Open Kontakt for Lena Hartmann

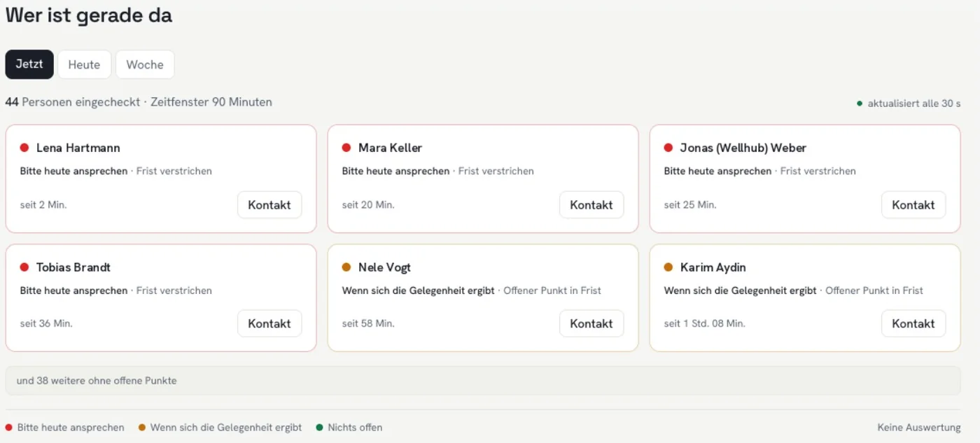pos(269,205)
